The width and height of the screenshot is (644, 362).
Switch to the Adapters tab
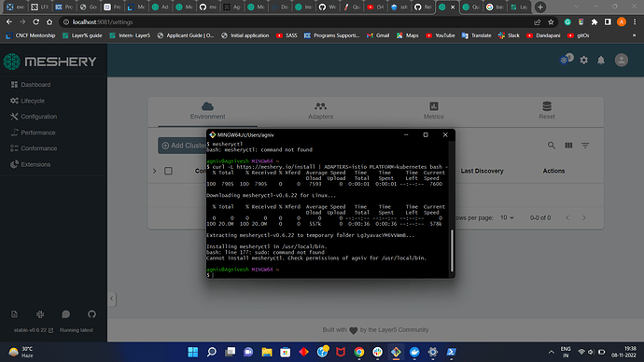coord(320,111)
